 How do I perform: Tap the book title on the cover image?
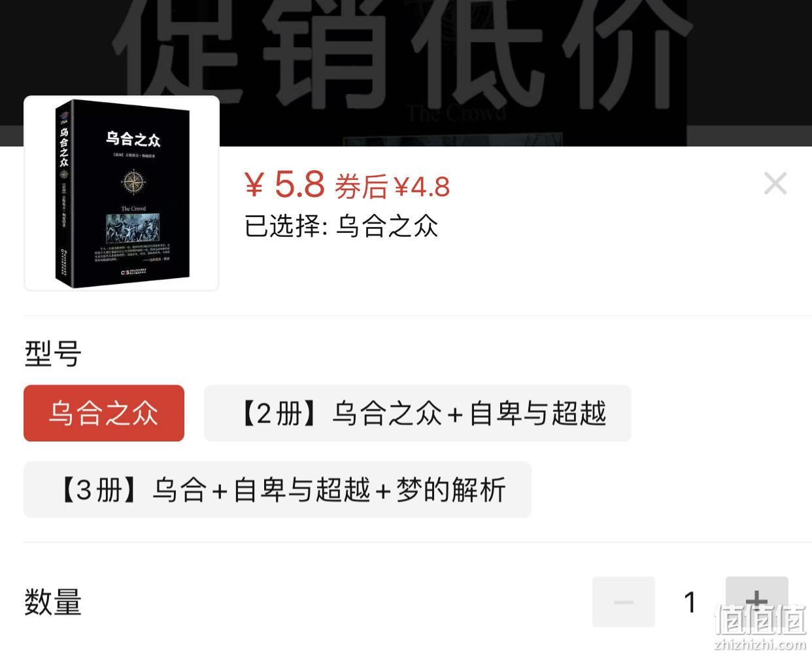coord(133,138)
